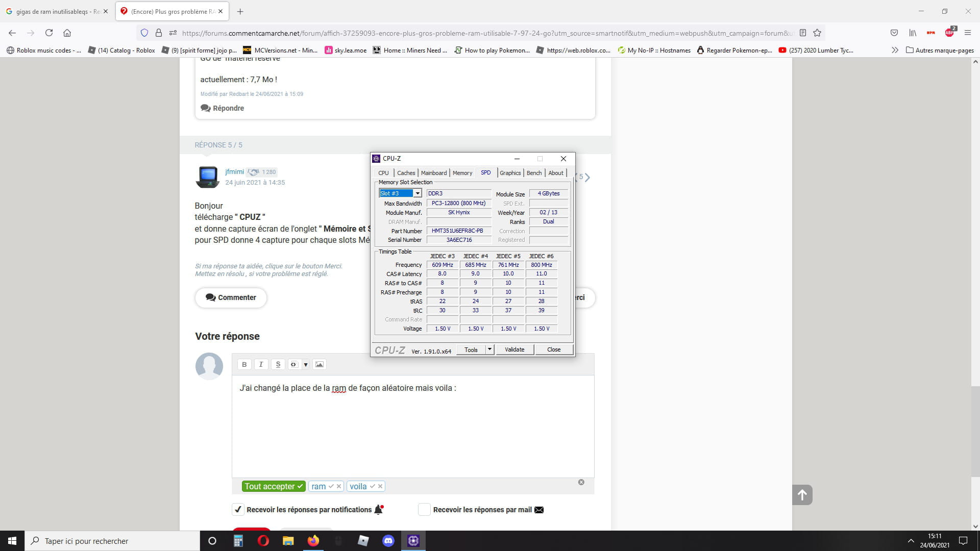Open Discord from the taskbar
The height and width of the screenshot is (551, 980).
(x=388, y=541)
